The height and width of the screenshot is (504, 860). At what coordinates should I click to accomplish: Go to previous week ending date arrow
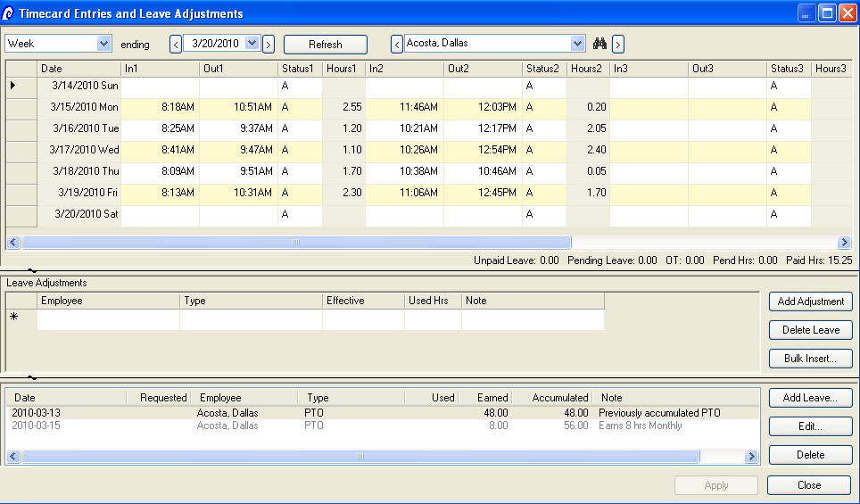pos(176,44)
